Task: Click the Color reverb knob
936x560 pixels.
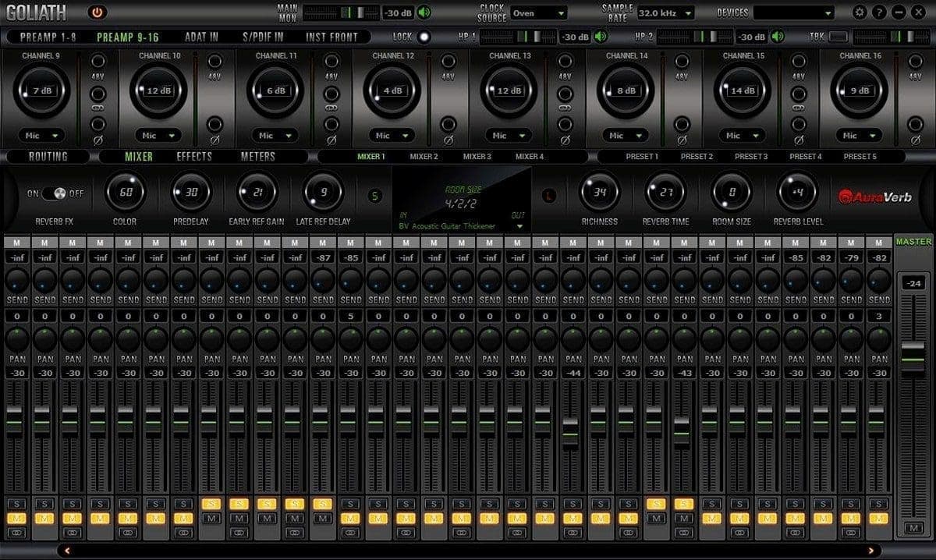Action: [125, 192]
